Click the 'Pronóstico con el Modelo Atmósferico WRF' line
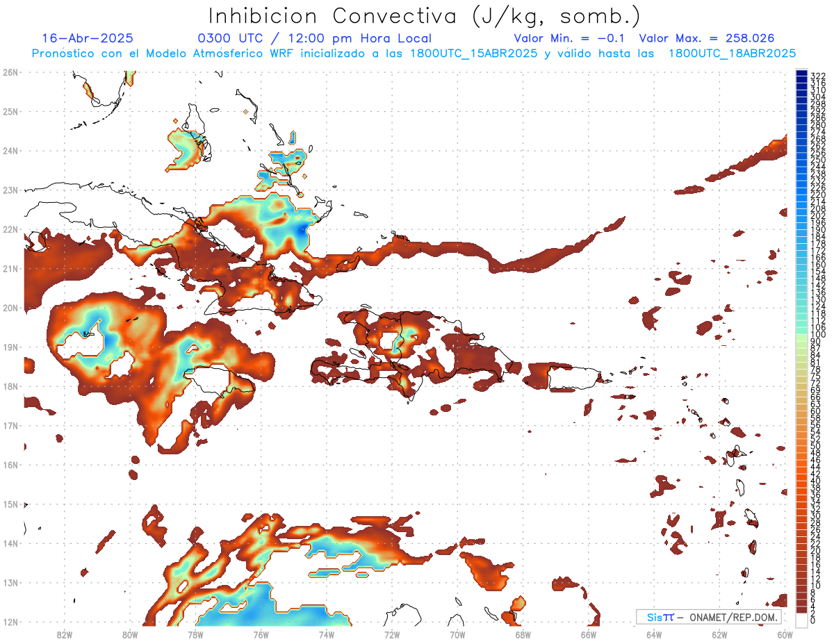 click(414, 53)
